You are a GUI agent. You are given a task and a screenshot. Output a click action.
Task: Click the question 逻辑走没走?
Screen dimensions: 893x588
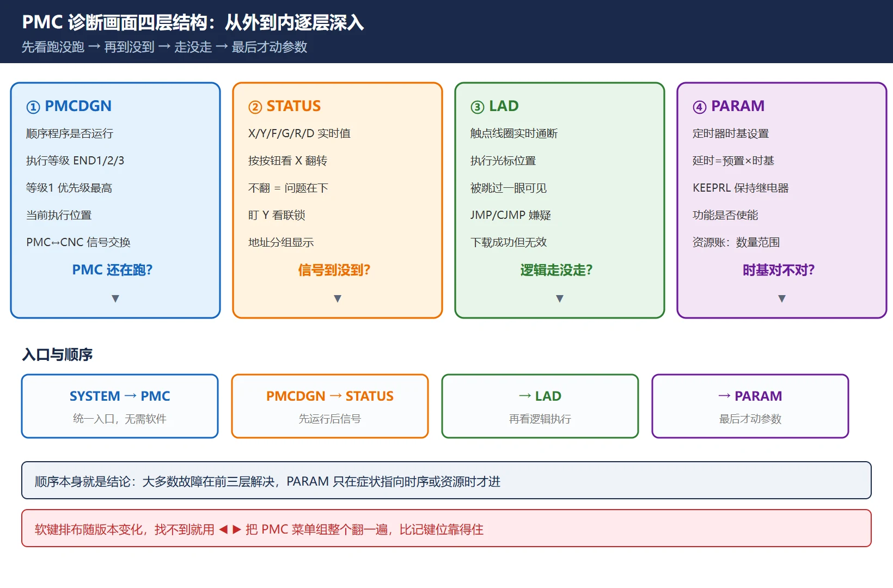pos(556,270)
